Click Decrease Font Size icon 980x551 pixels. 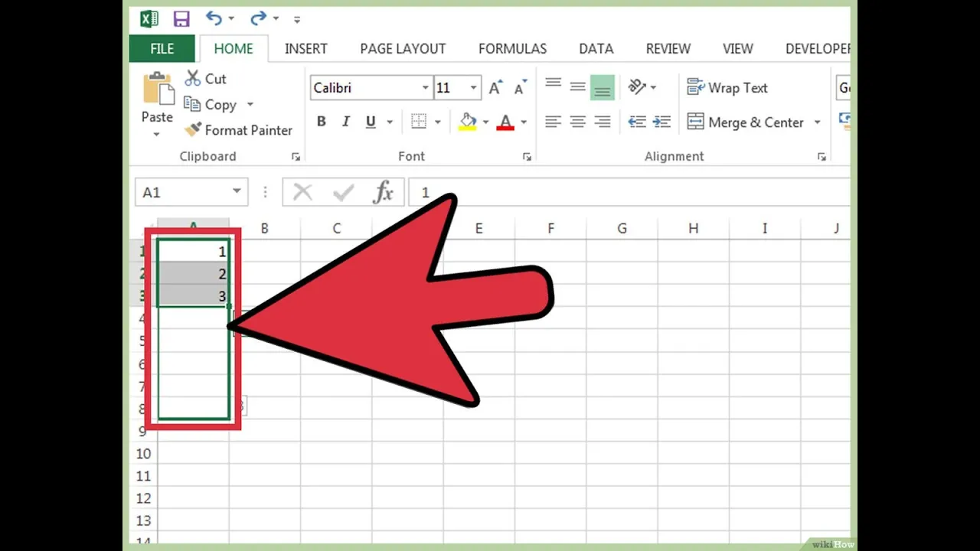coord(521,88)
